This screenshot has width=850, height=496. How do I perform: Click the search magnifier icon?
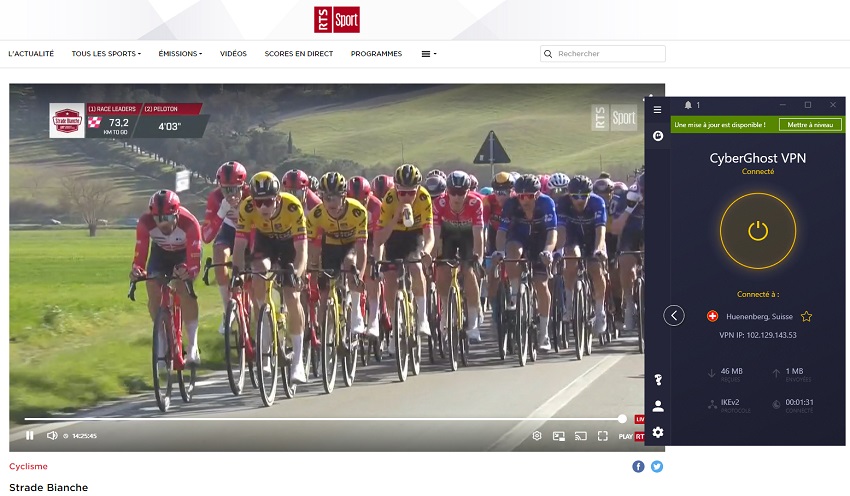pos(548,54)
